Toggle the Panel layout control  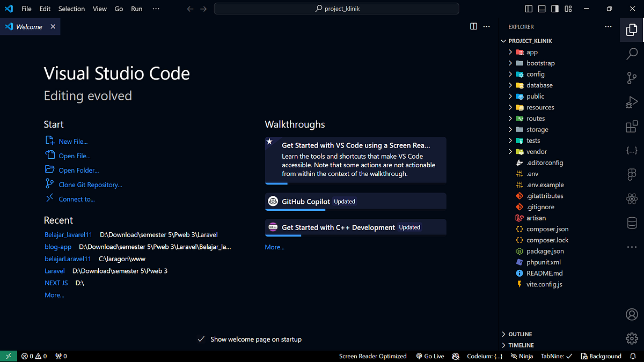click(x=543, y=9)
